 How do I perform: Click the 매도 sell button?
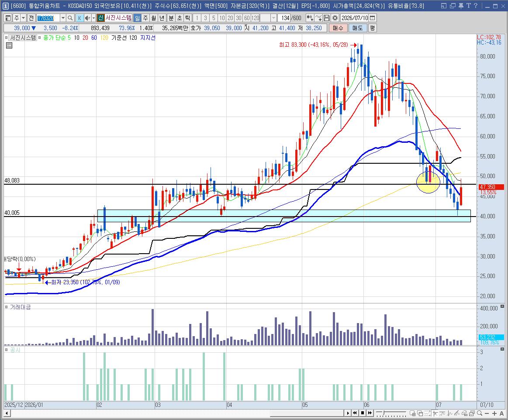[358, 28]
